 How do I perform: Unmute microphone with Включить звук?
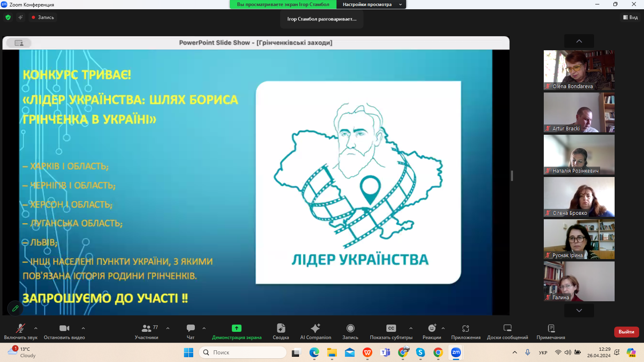21,331
